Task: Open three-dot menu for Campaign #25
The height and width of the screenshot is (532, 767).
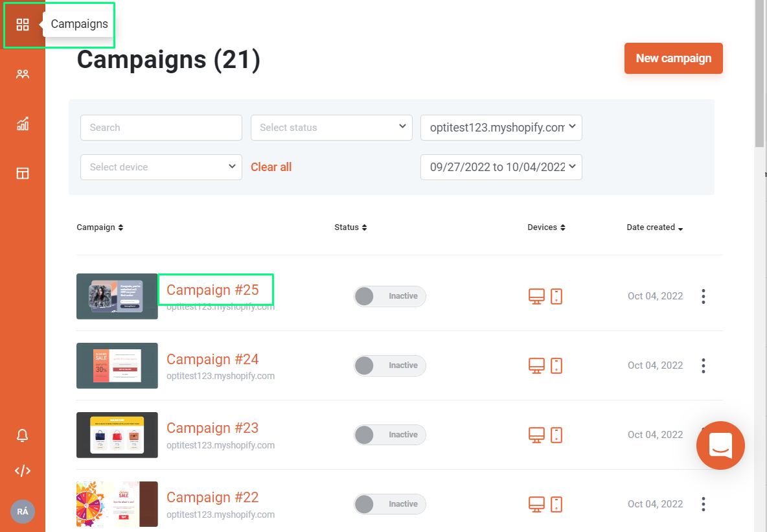Action: [x=704, y=296]
